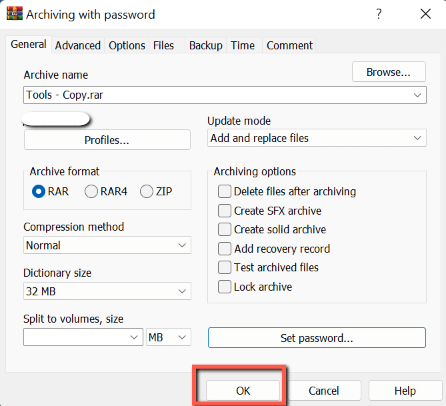446x406 pixels.
Task: Open the Update mode dropdown
Action: (x=317, y=138)
